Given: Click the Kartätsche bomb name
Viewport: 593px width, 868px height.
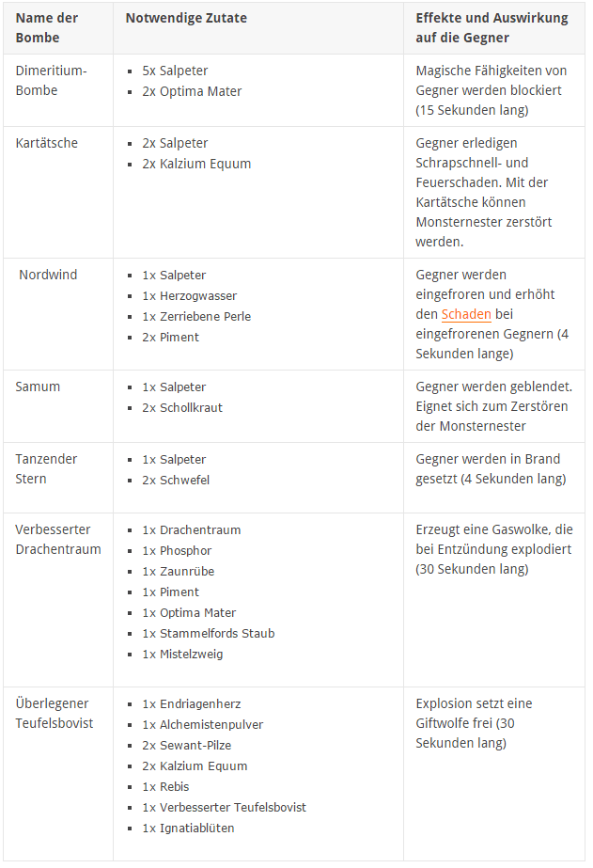Looking at the screenshot, I should point(47,143).
